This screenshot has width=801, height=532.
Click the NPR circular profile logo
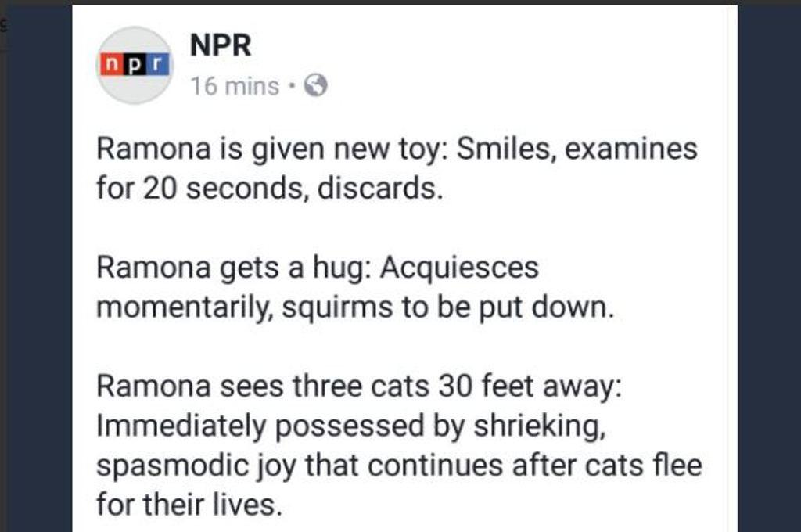click(x=134, y=65)
